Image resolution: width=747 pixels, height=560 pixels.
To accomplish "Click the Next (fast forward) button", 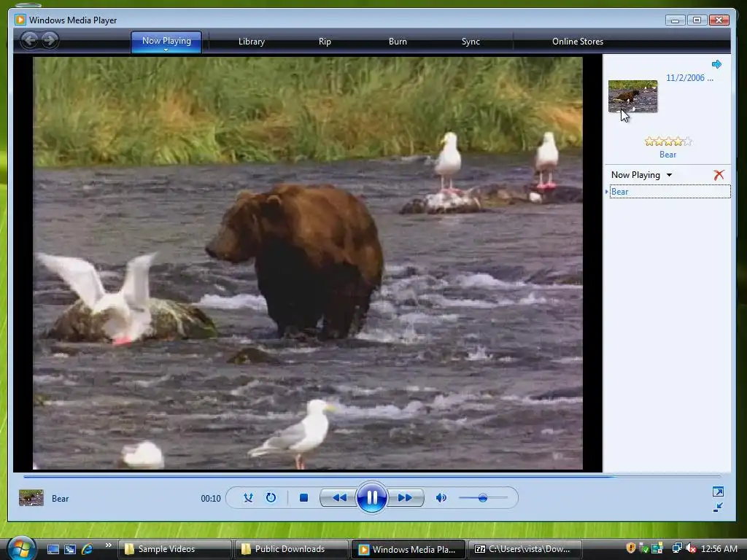I will coord(405,497).
